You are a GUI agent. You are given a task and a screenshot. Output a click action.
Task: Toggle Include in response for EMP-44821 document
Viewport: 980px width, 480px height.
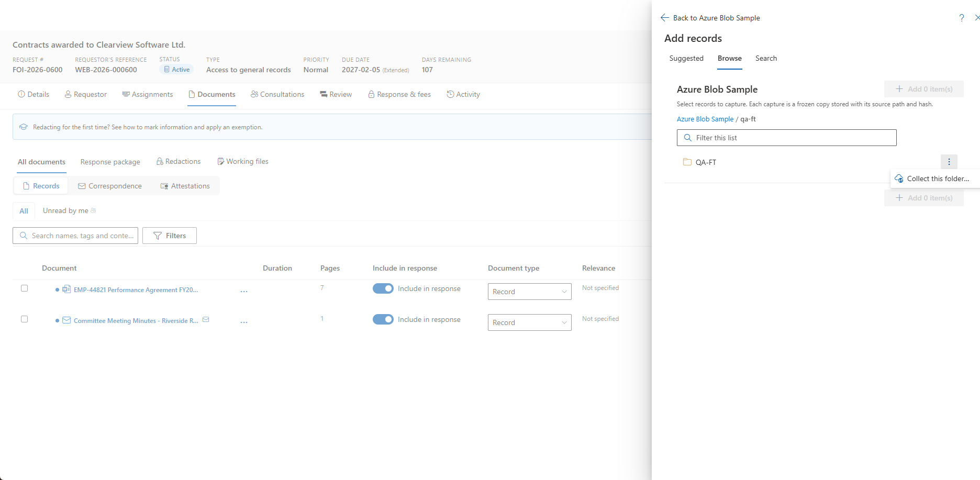[383, 288]
